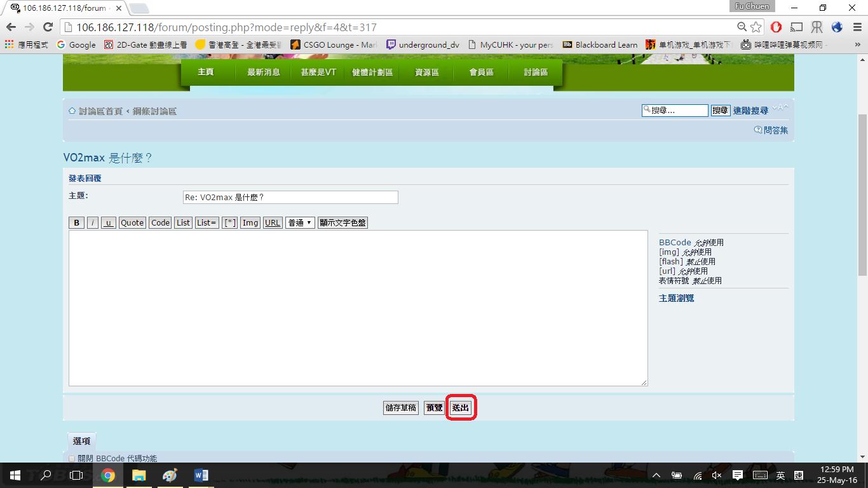Image resolution: width=868 pixels, height=488 pixels.
Task: Open File Explorer from the taskbar
Action: coord(139,475)
